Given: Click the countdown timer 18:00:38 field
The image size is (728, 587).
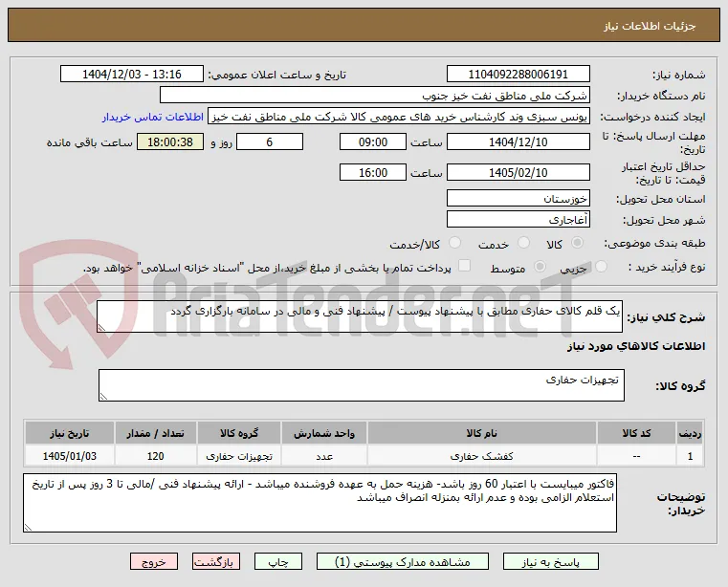Looking at the screenshot, I should [170, 142].
